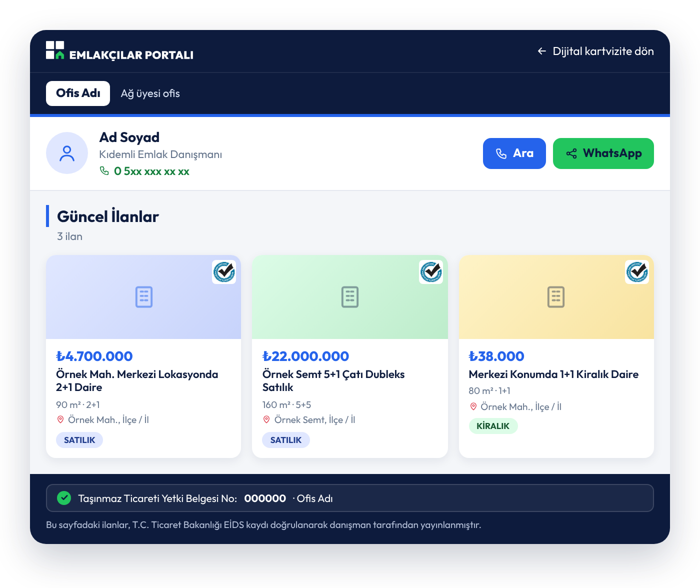Click the verified badge on the ₺22.000.000 listing
Viewport: 700px width, 588px height.
(x=431, y=272)
